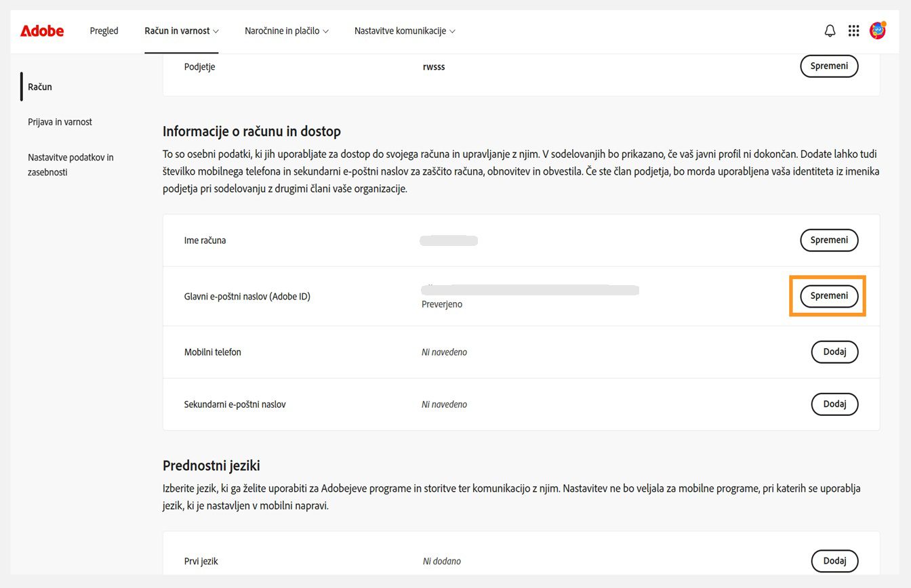The image size is (911, 588).
Task: Select Račun in the sidebar
Action: click(39, 87)
